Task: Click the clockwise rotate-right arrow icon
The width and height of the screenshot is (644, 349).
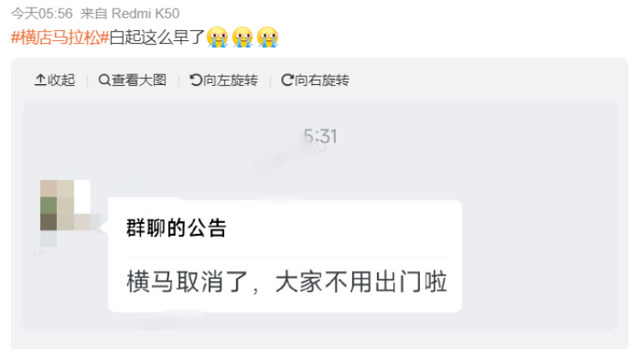Action: pos(287,80)
